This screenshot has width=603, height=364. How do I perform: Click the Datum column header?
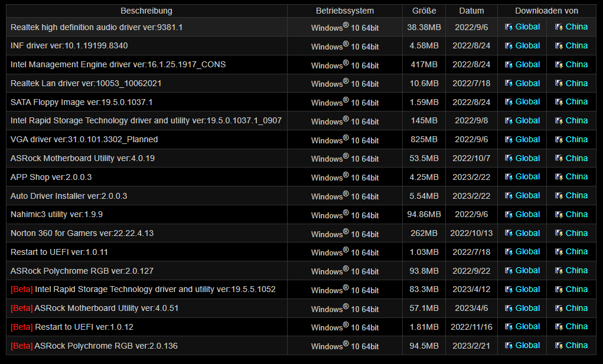pos(471,11)
